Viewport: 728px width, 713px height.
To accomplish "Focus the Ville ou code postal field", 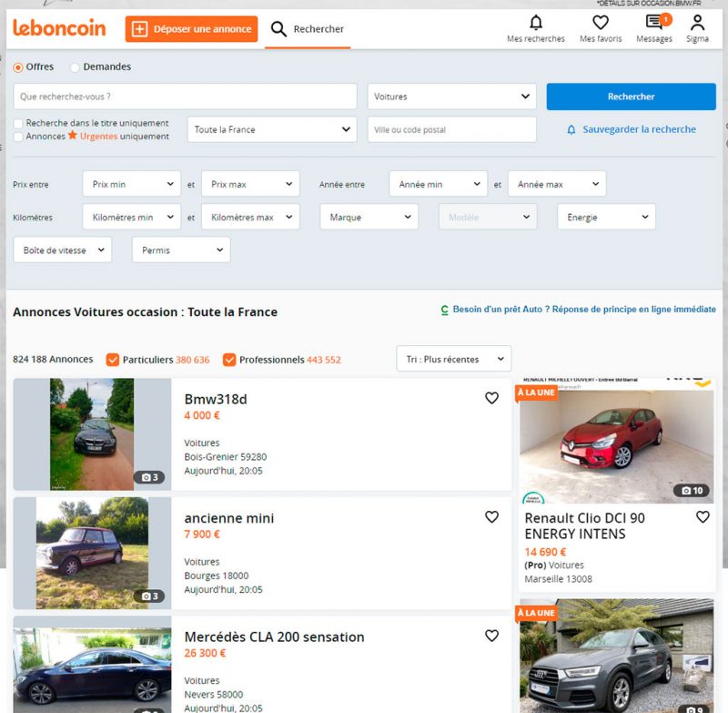I will 451,129.
